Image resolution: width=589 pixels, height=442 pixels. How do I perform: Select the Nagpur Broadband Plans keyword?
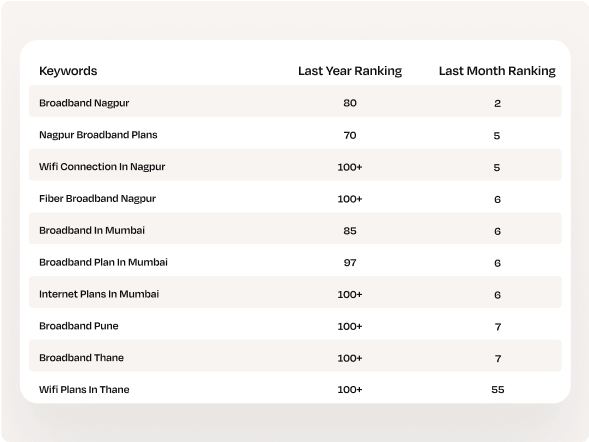(98, 135)
